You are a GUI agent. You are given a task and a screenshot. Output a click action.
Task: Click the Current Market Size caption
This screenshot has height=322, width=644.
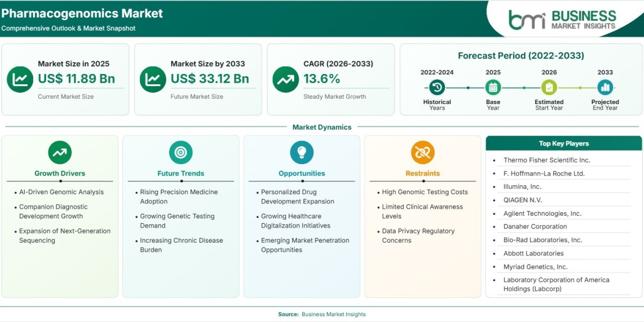click(x=65, y=97)
